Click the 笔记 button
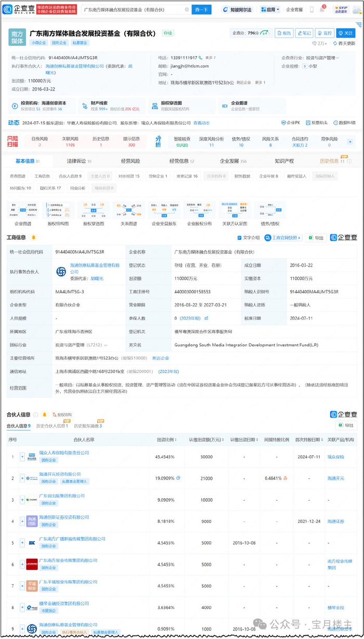This screenshot has height=639, width=364. click(x=304, y=33)
